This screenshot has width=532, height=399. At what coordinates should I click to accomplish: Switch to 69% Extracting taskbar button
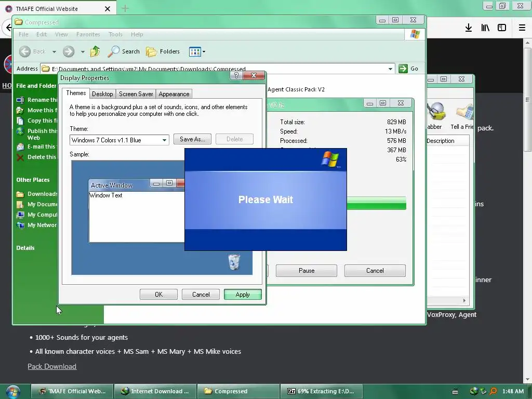321,391
